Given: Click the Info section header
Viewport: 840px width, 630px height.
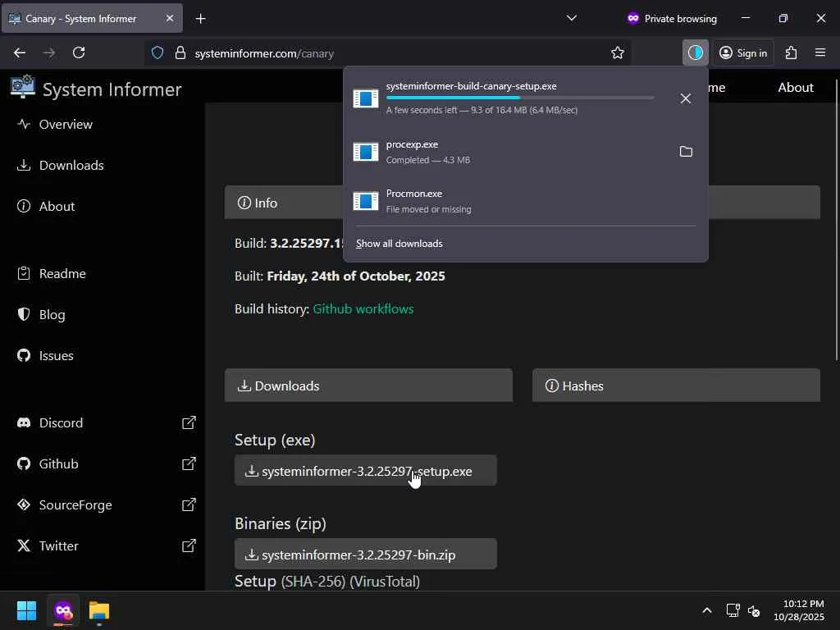Looking at the screenshot, I should [523, 203].
